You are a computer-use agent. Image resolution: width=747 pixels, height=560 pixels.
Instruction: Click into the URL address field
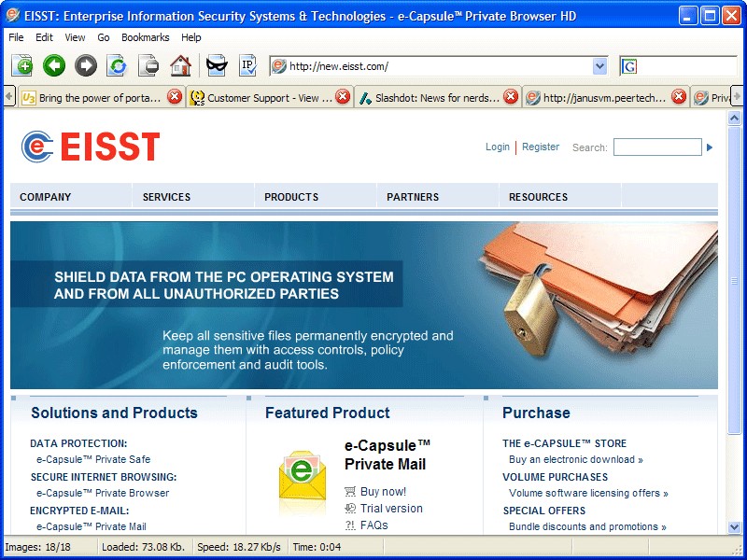tap(438, 66)
